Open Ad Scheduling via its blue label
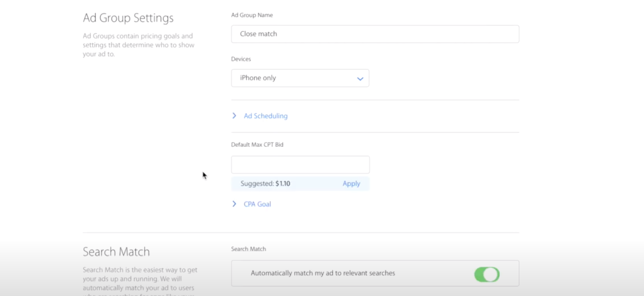The width and height of the screenshot is (644, 296). pos(265,116)
